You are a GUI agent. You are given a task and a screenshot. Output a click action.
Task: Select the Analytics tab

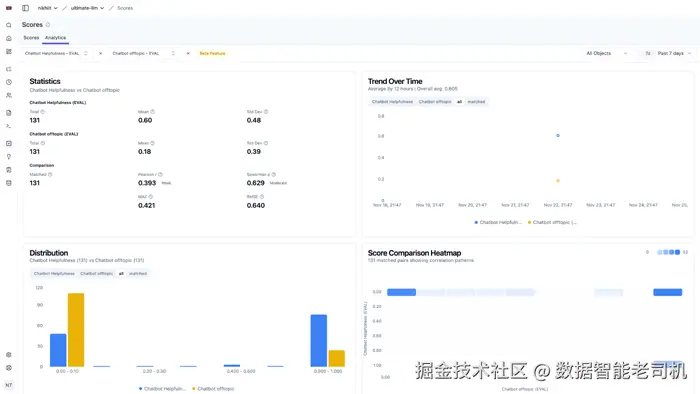[55, 38]
